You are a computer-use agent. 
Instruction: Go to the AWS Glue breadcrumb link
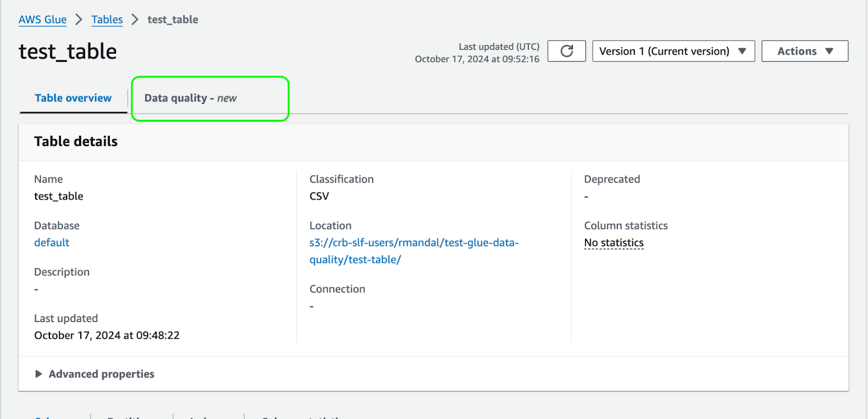pyautogui.click(x=42, y=20)
